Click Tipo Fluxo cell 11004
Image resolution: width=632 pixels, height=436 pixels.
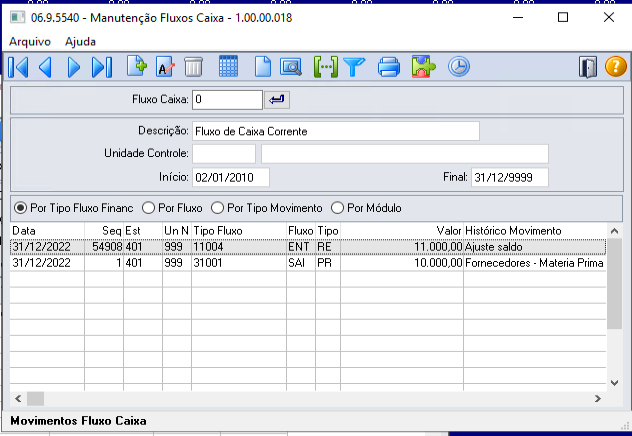239,247
